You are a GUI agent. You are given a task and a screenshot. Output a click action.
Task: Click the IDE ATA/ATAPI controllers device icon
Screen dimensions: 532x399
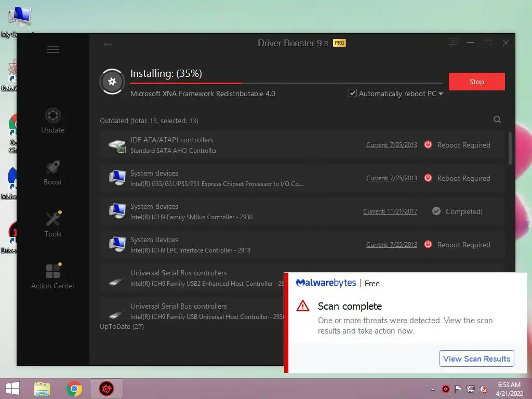(x=117, y=145)
